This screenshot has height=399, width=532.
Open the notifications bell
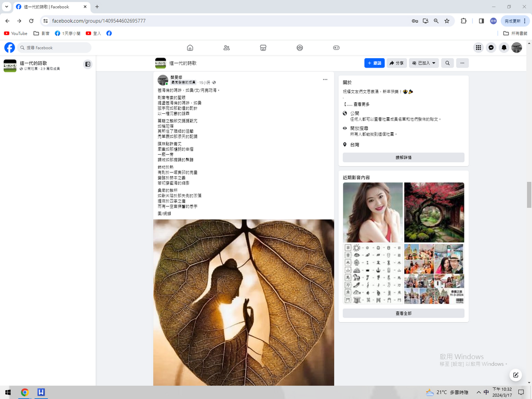point(503,48)
